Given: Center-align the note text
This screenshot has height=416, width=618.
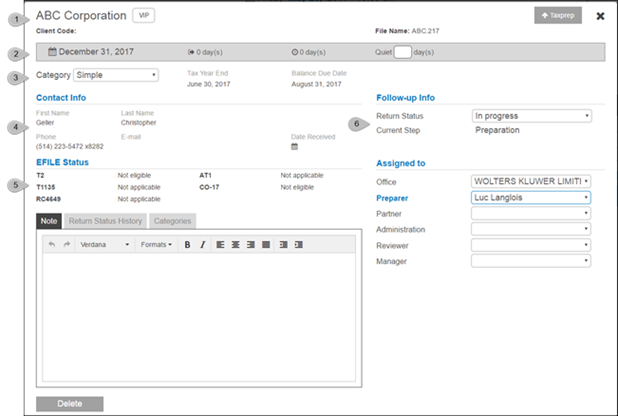Looking at the screenshot, I should [x=235, y=244].
